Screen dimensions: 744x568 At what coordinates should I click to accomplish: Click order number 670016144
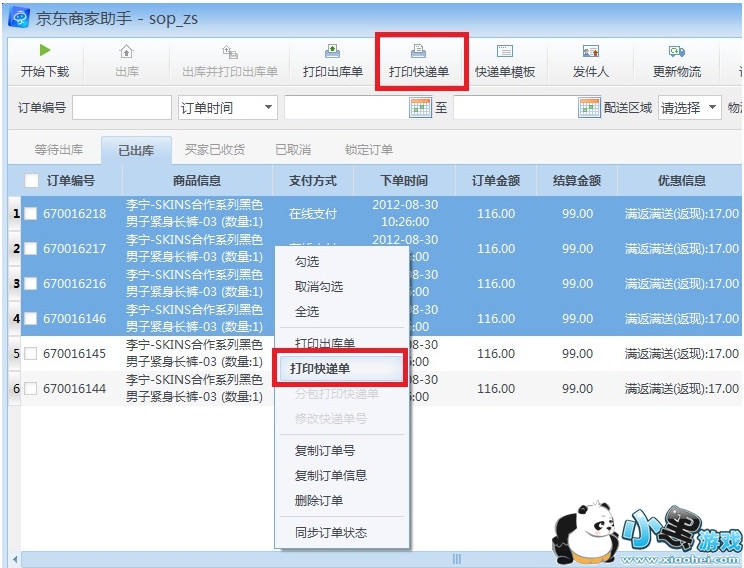click(x=74, y=389)
